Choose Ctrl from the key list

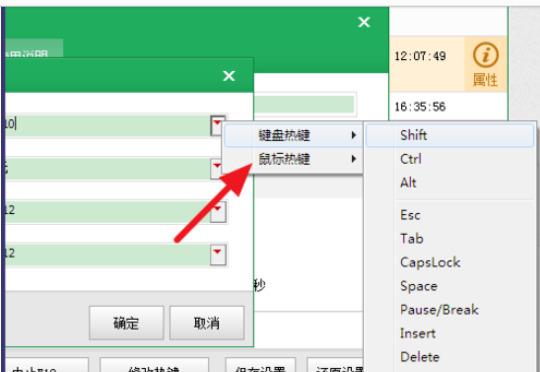[450, 159]
